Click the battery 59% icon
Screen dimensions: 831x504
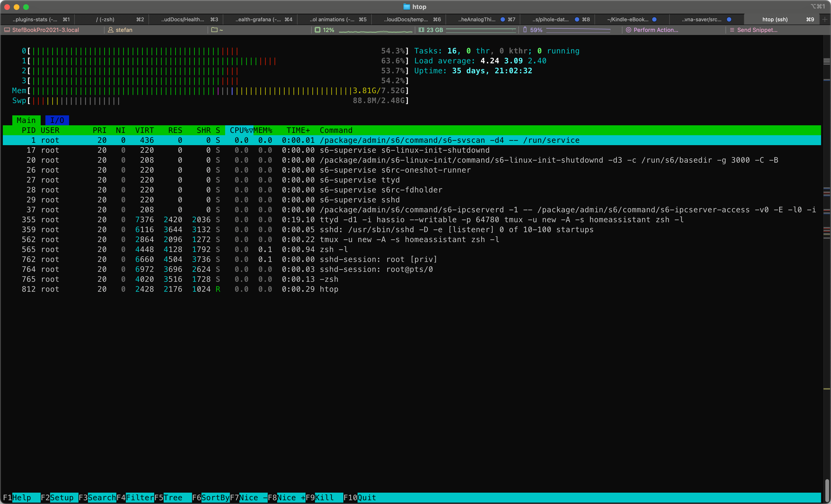(x=525, y=30)
